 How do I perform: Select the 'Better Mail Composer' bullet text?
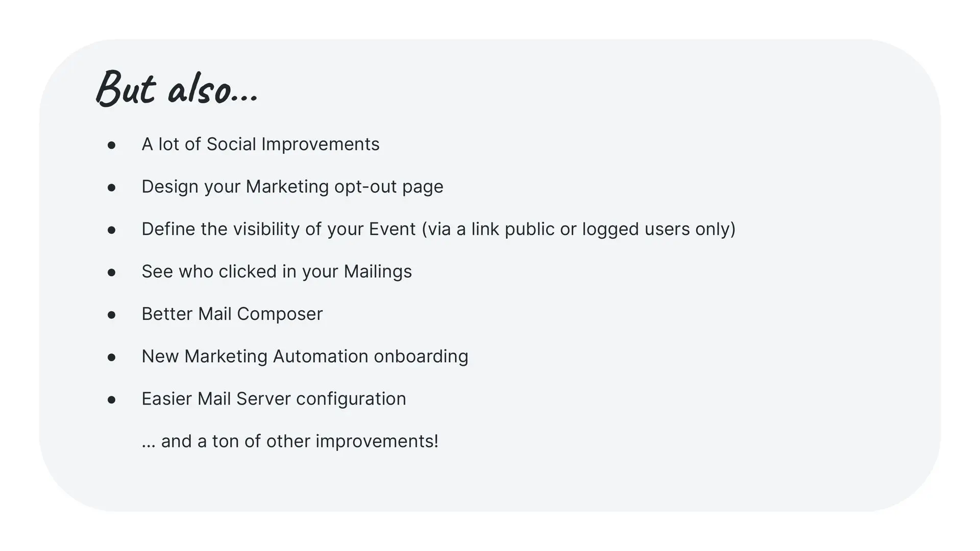pyautogui.click(x=232, y=314)
